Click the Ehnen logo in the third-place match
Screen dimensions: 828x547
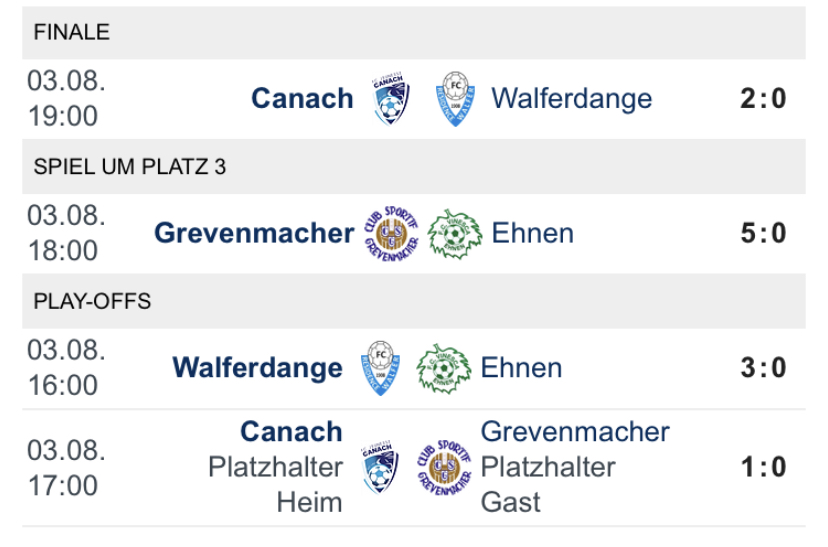(456, 234)
